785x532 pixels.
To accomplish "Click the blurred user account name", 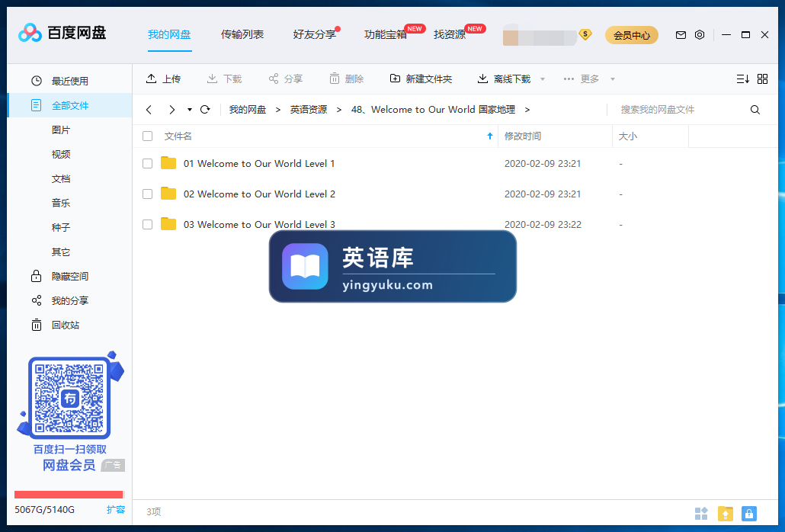I will (540, 36).
